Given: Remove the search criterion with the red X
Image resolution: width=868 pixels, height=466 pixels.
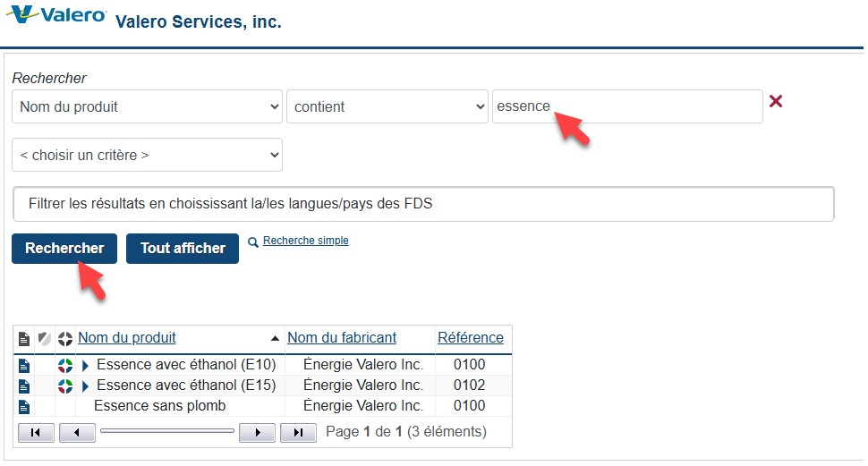Looking at the screenshot, I should coord(776,102).
